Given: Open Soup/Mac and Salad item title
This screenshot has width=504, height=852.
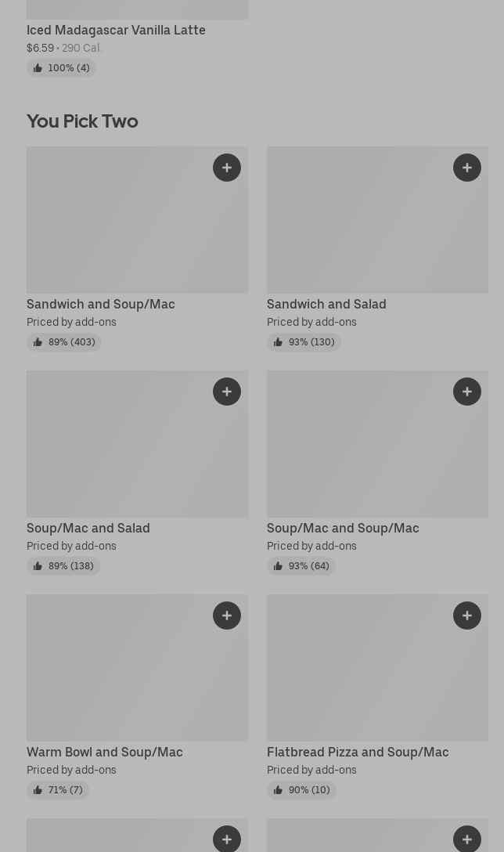Looking at the screenshot, I should pos(88,528).
